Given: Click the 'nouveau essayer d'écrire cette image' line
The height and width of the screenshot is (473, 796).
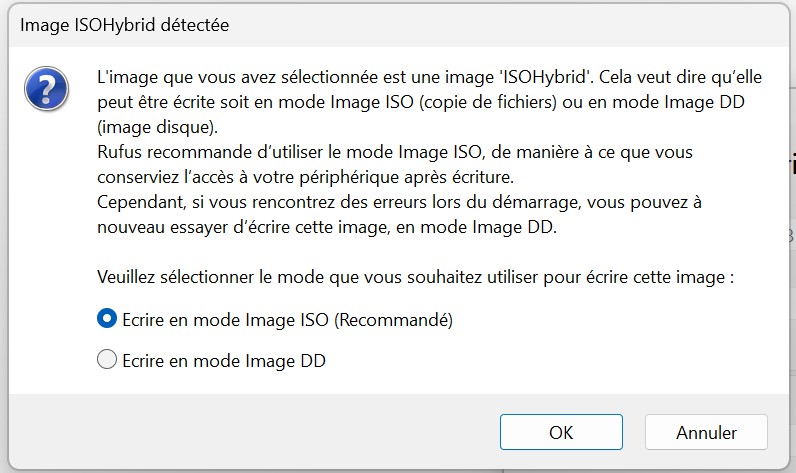Looking at the screenshot, I should 327,227.
